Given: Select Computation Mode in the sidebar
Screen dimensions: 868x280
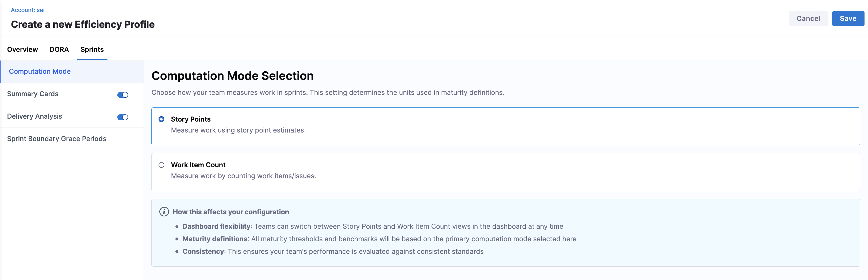Looking at the screenshot, I should (x=40, y=71).
